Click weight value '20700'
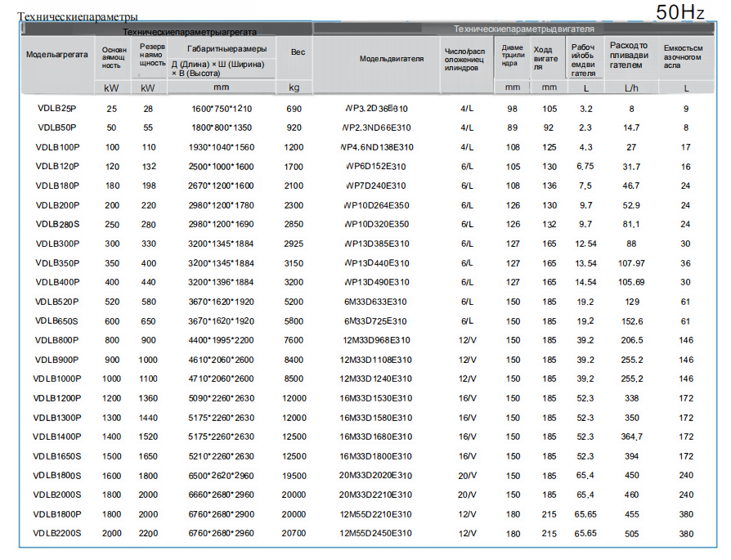Viewport: 731px width, 560px height. click(x=294, y=533)
